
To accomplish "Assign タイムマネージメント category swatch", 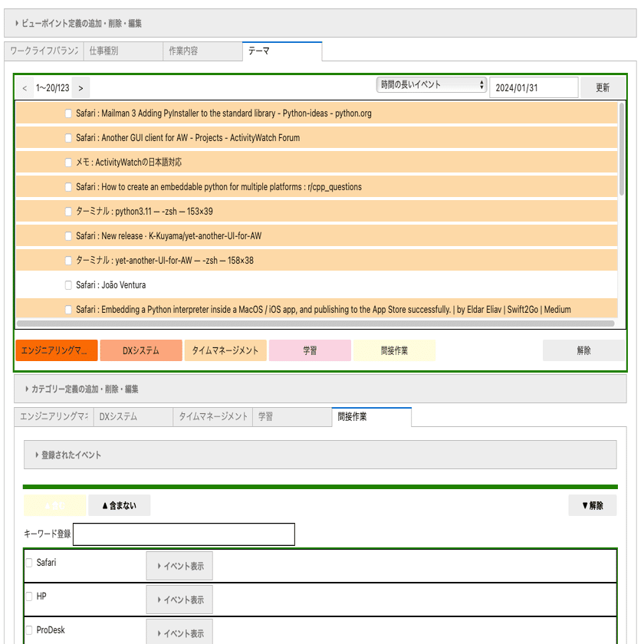I will [225, 350].
